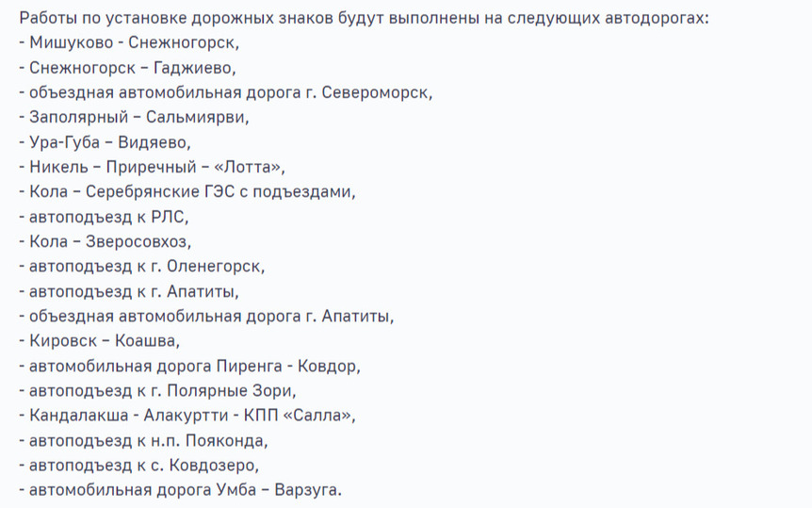Screen dimensions: 812x508
Task: Select the Кировск – Коашва line
Action: (x=100, y=341)
